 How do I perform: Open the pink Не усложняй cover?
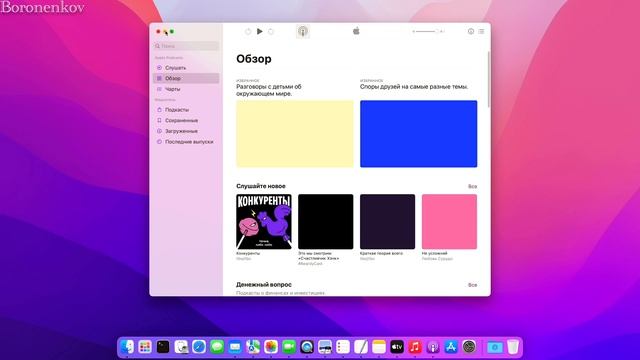(x=449, y=222)
